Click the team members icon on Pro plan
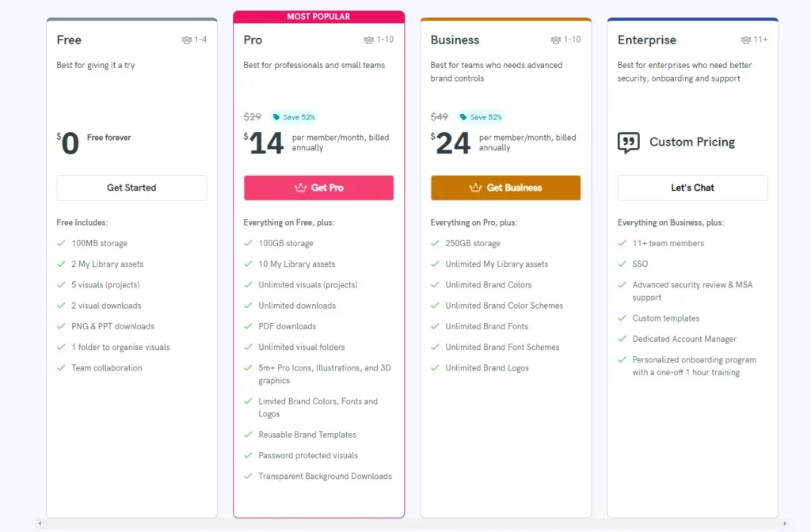This screenshot has width=811, height=532. 369,40
